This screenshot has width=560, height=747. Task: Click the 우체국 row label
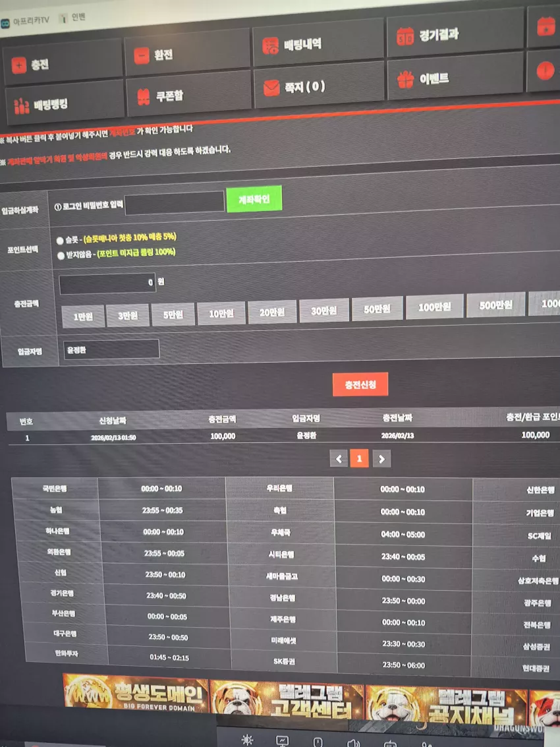coord(280,533)
